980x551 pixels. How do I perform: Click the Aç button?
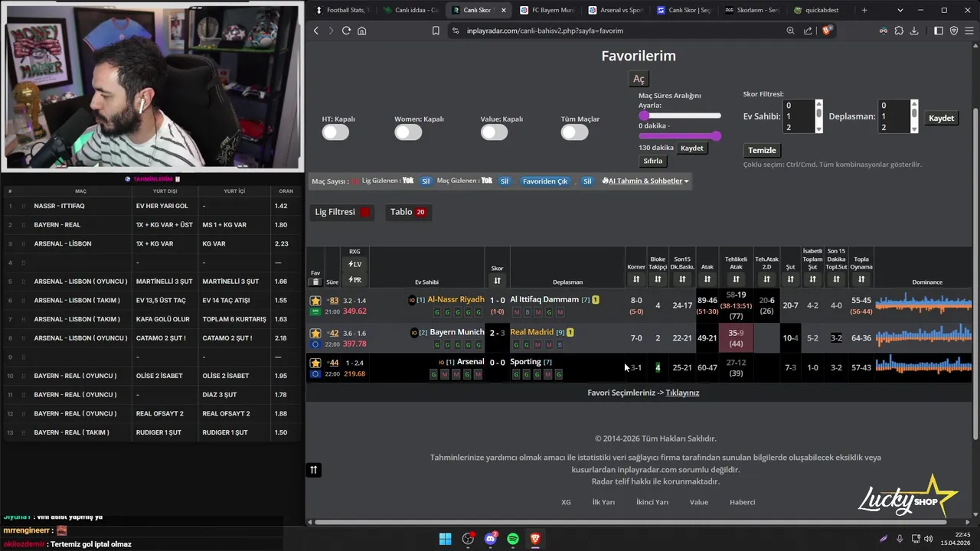(639, 79)
